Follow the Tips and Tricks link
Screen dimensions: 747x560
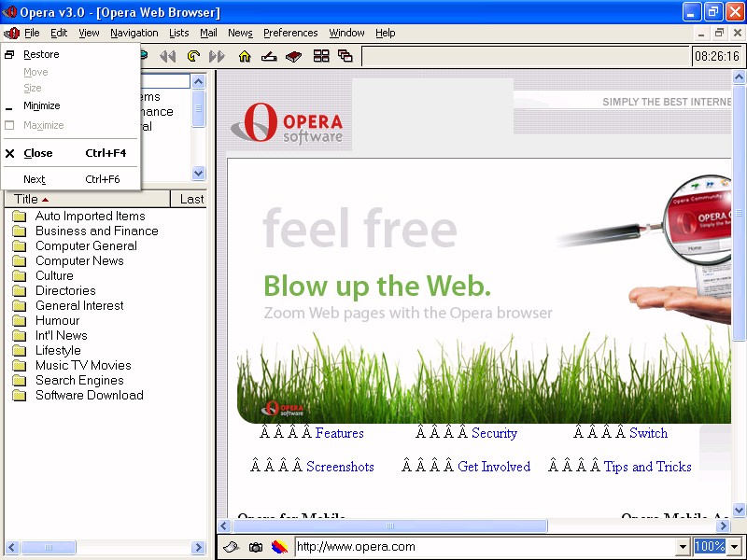647,466
